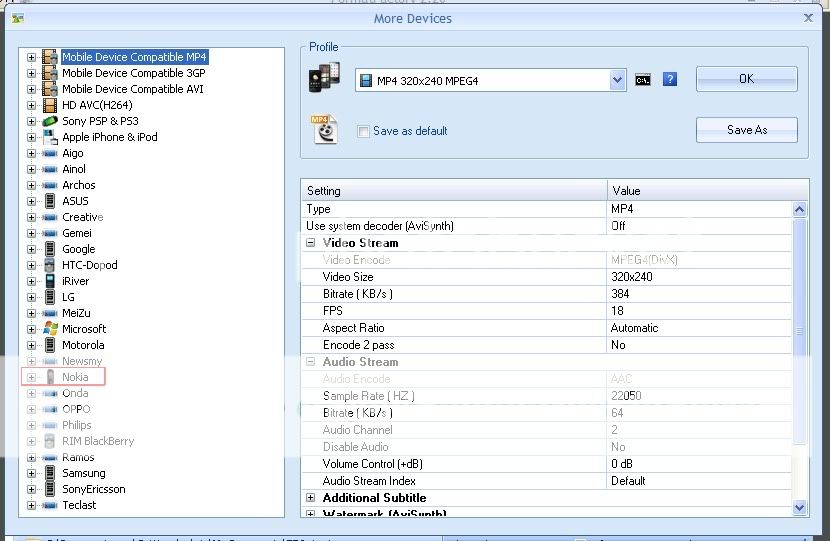Click the MP4 file icon near Save as default

322,130
